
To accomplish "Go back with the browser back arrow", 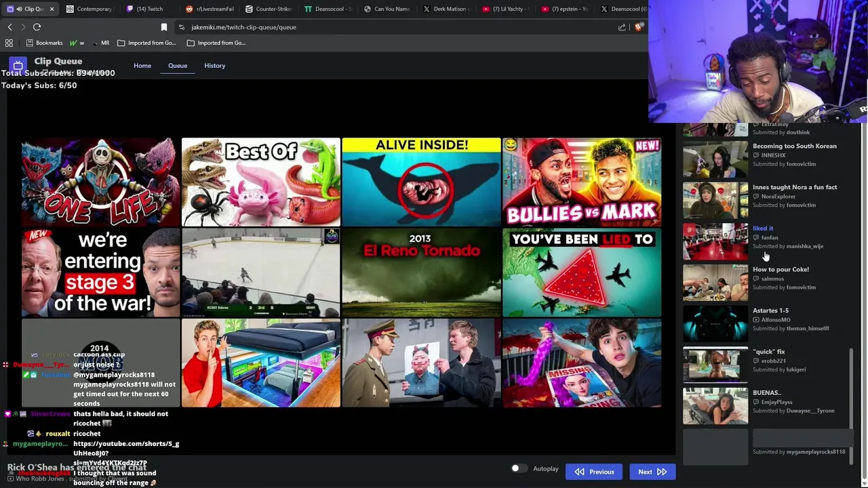I will 9,27.
